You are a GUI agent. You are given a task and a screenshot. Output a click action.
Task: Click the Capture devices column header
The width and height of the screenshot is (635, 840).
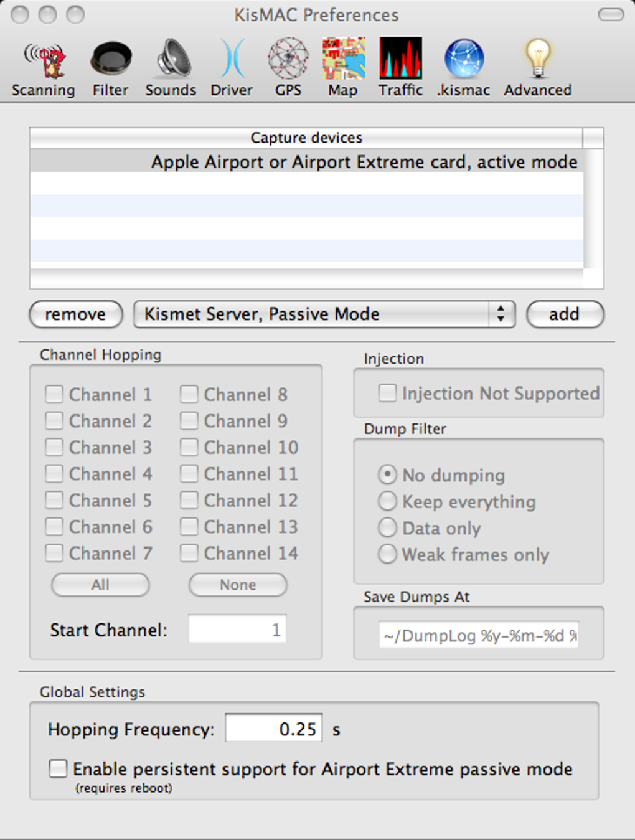pos(306,138)
